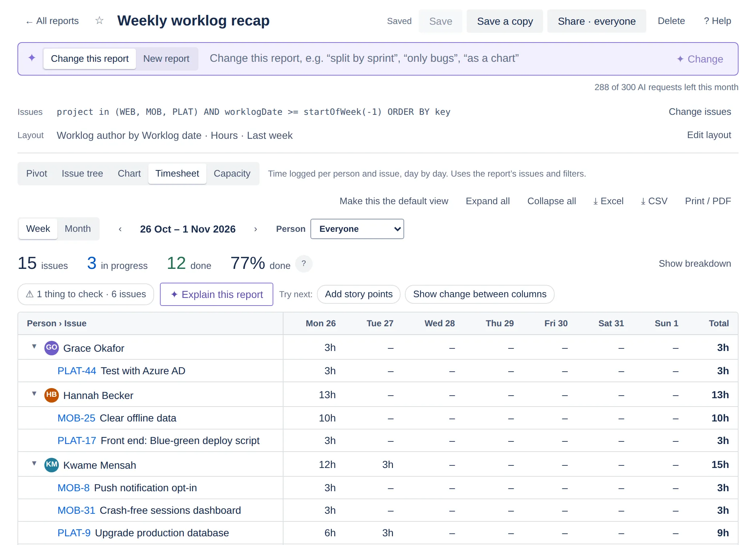Collapse Kwame Mensah's row

tap(34, 464)
